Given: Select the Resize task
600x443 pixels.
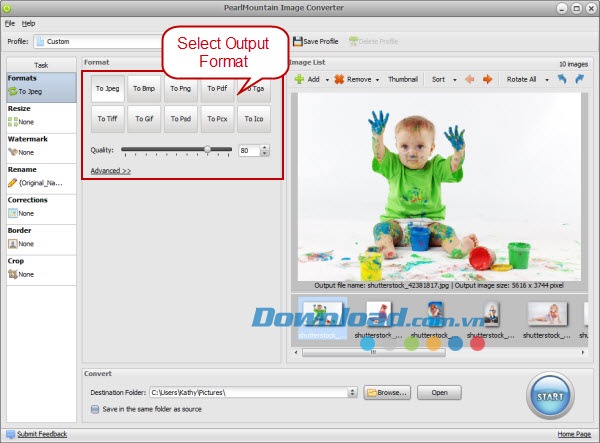Looking at the screenshot, I should 41,118.
